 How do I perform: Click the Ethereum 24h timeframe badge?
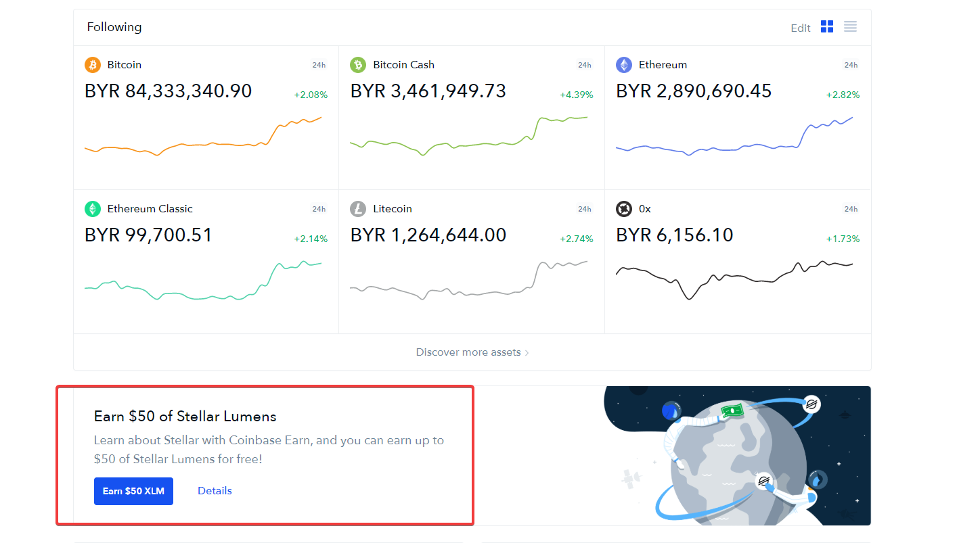tap(851, 65)
